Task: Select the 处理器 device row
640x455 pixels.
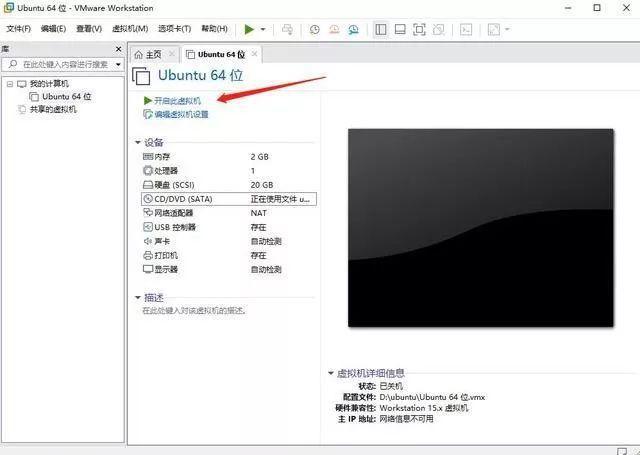Action: click(x=229, y=171)
